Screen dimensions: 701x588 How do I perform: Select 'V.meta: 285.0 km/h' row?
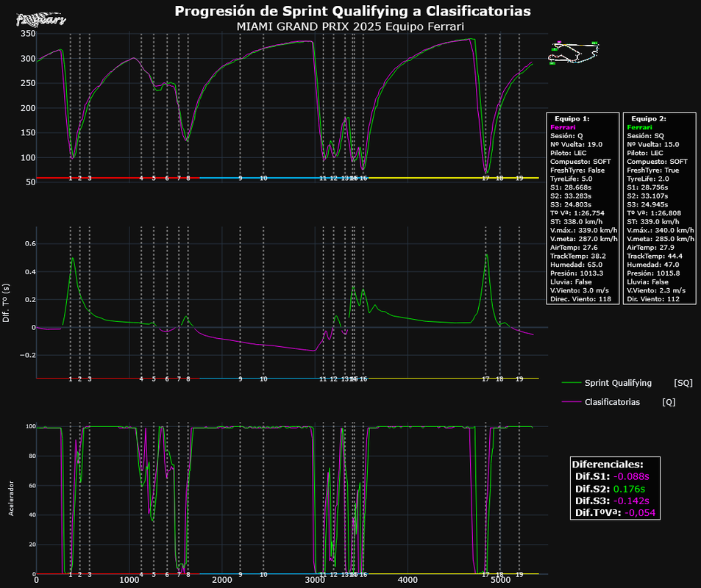click(661, 239)
